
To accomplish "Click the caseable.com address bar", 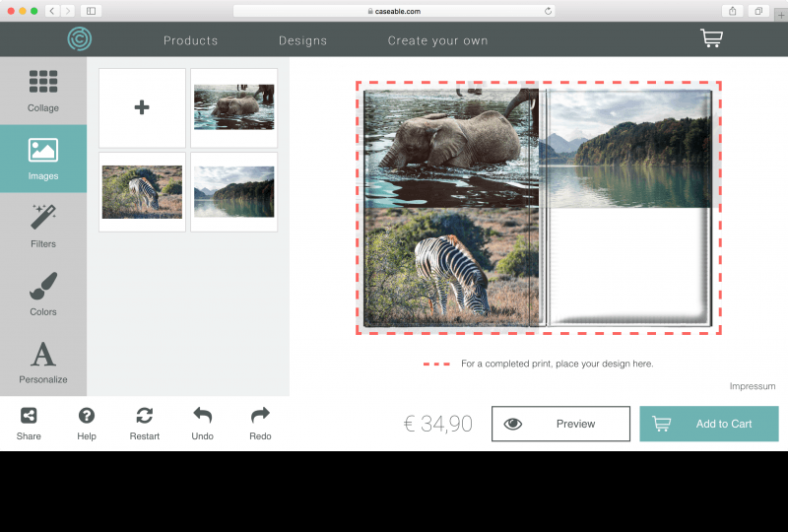I will tap(394, 11).
